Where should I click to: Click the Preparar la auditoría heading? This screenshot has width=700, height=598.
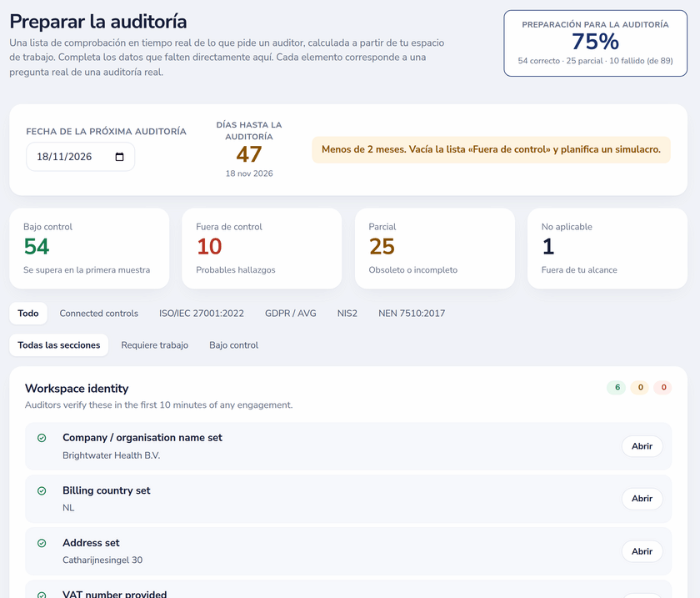(x=98, y=22)
